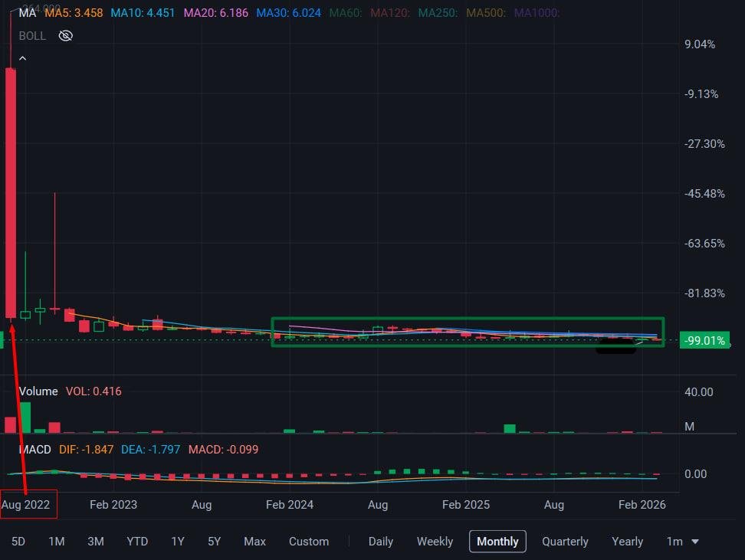Select the 1Y timeframe
This screenshot has width=745, height=560.
pyautogui.click(x=177, y=542)
